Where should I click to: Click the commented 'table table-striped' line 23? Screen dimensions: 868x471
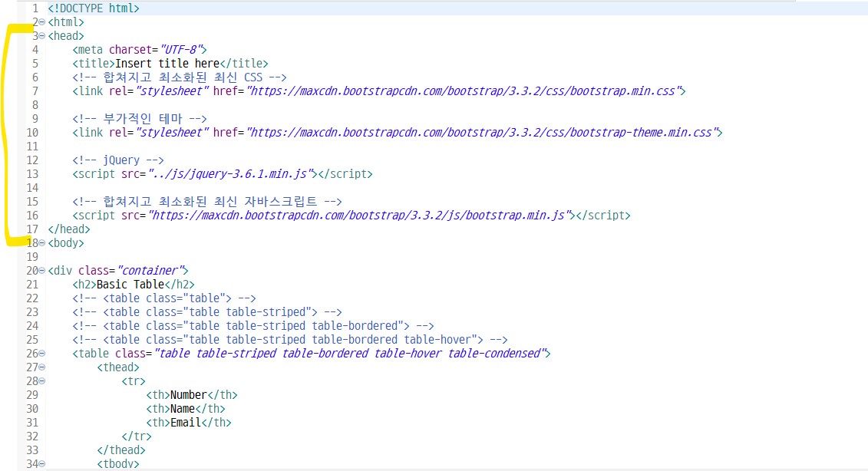tap(207, 312)
